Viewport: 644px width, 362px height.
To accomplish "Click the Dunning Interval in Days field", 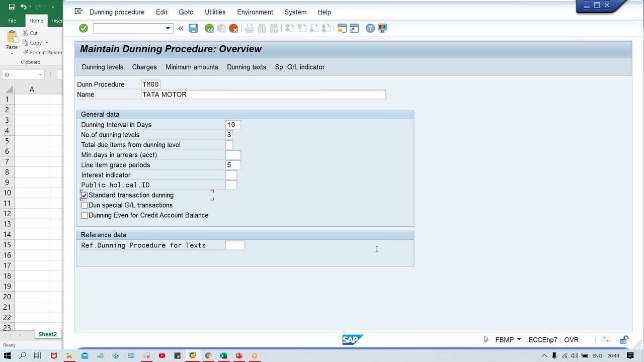I will (233, 125).
